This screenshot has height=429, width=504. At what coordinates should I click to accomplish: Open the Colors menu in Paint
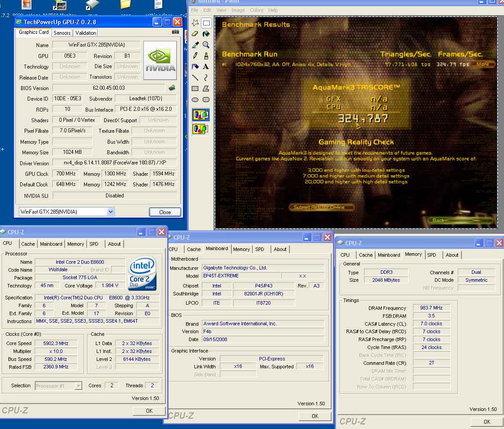pyautogui.click(x=256, y=10)
